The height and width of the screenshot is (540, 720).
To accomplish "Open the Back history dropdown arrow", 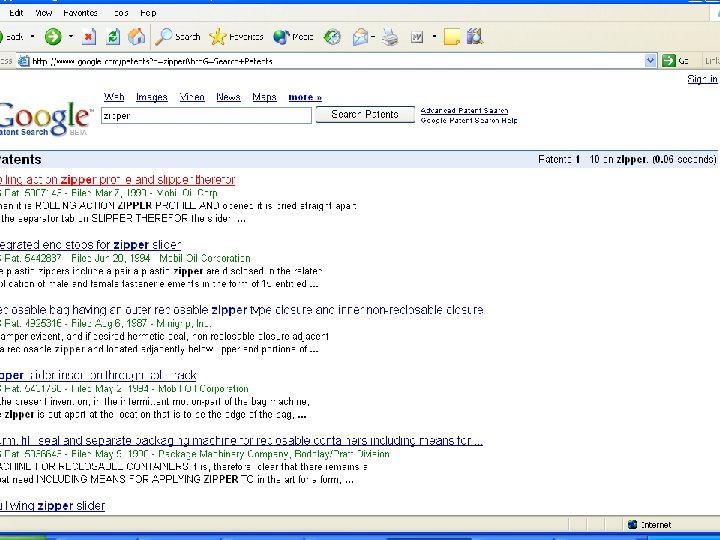I will pyautogui.click(x=32, y=36).
